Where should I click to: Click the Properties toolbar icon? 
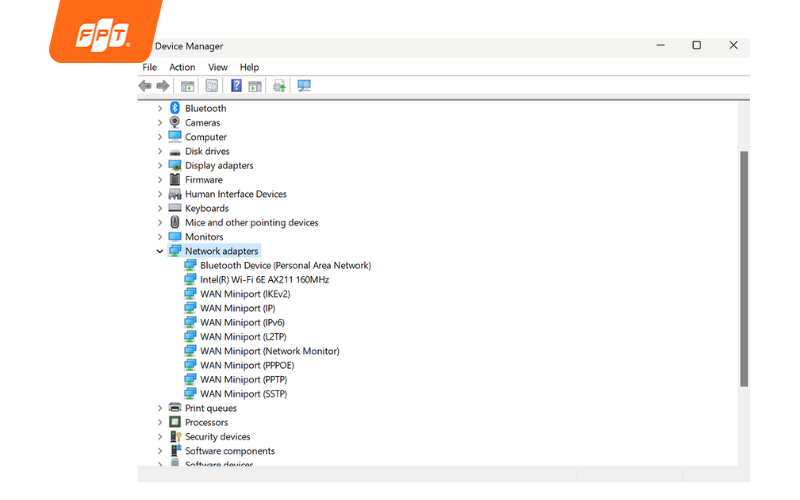[211, 86]
